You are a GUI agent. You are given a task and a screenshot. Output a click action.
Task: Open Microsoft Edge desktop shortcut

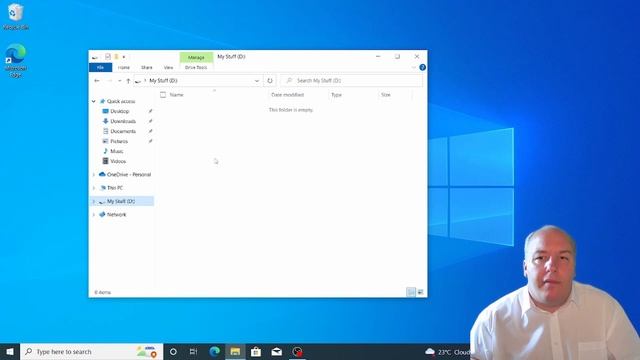pos(16,60)
